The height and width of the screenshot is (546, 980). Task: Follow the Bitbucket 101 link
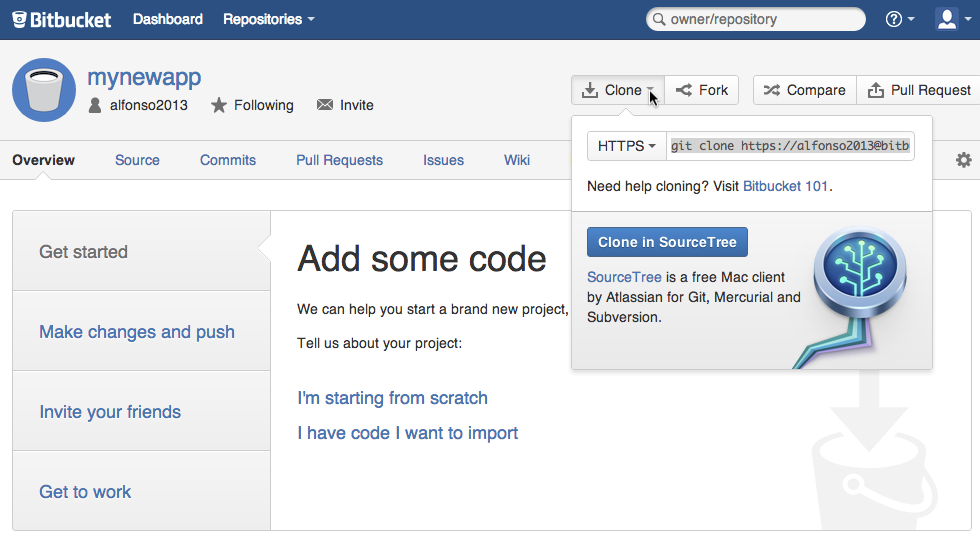[785, 186]
